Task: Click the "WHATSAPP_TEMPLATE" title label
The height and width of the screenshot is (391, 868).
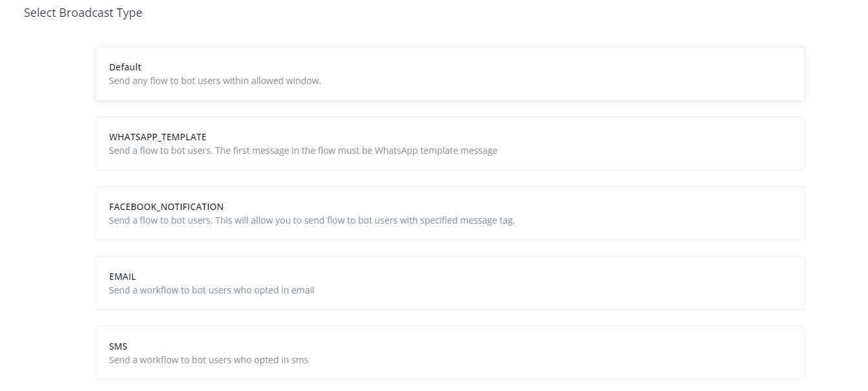Action: 158,137
